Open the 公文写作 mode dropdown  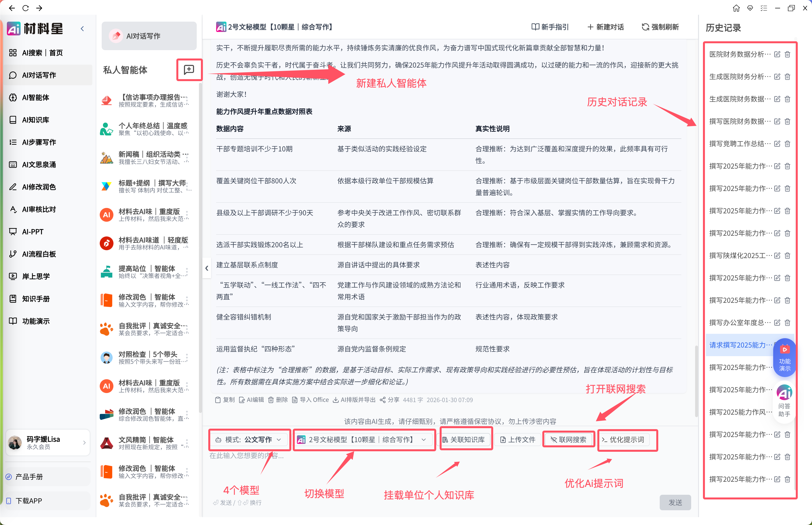pyautogui.click(x=249, y=439)
